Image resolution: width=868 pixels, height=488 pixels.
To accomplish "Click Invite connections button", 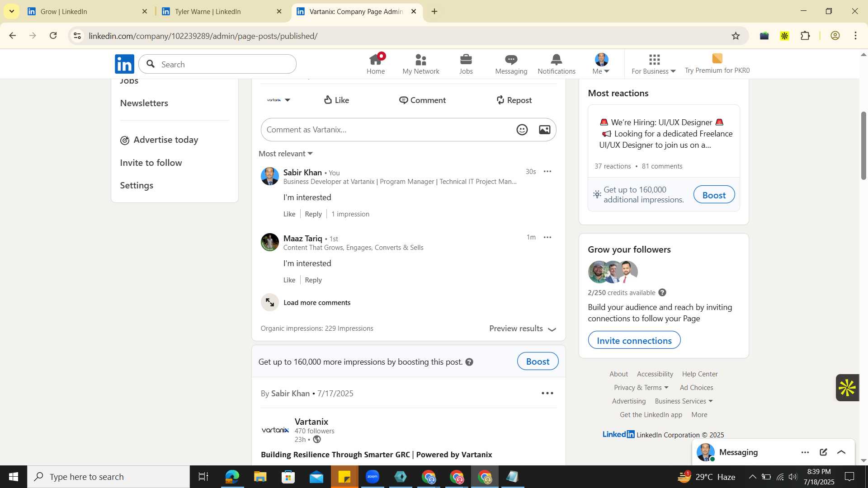I will 634,340.
